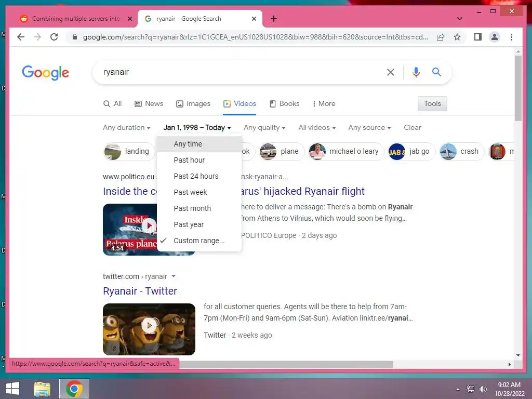Open Any duration filter dropdown

coord(127,128)
